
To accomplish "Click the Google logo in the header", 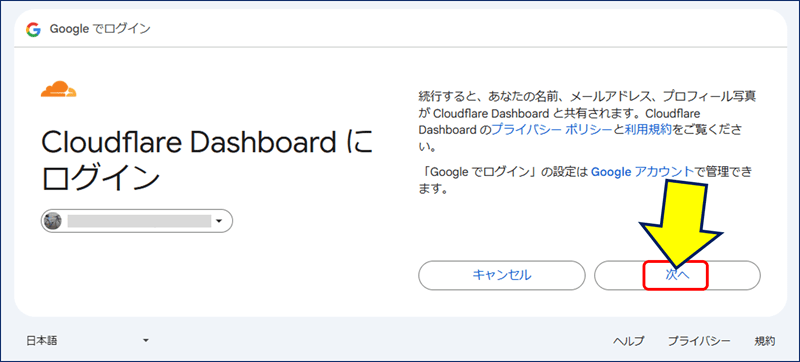I will pyautogui.click(x=33, y=30).
